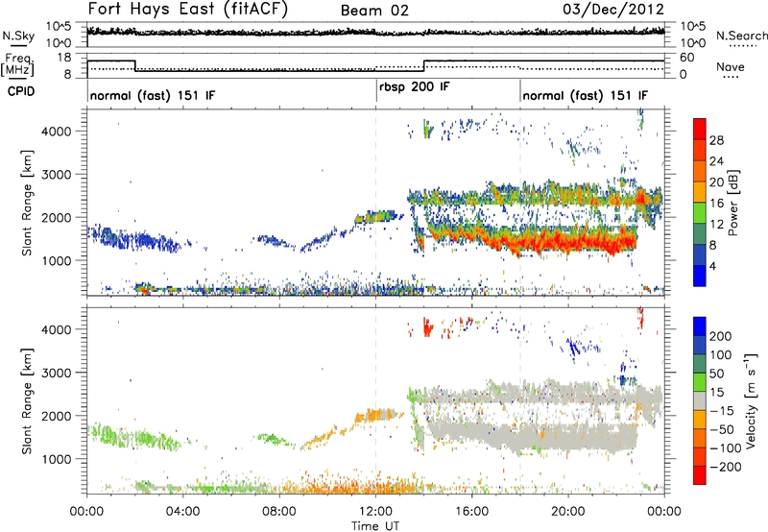Click the 'rbsp 200 IF' label
This screenshot has height=532, width=768.
click(x=415, y=87)
